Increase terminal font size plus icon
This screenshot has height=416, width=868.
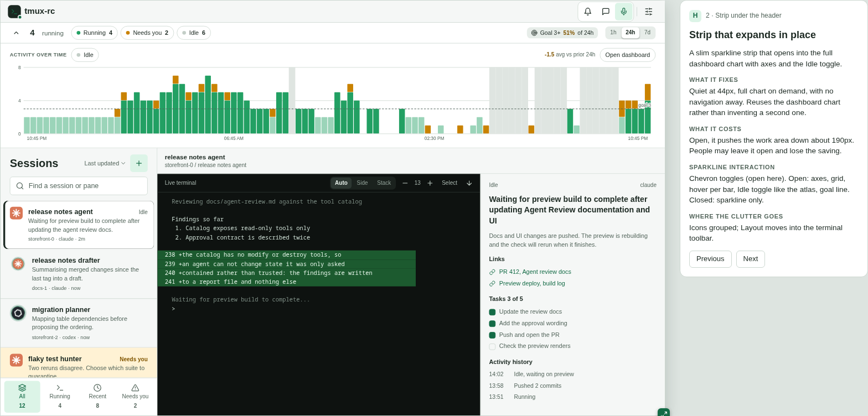[x=430, y=183]
